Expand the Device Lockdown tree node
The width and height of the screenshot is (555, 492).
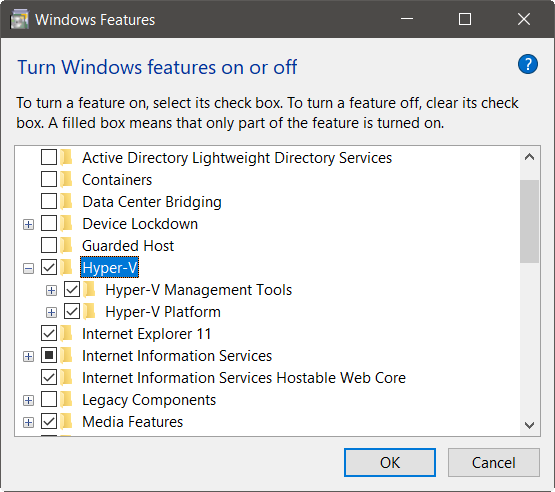coord(28,224)
